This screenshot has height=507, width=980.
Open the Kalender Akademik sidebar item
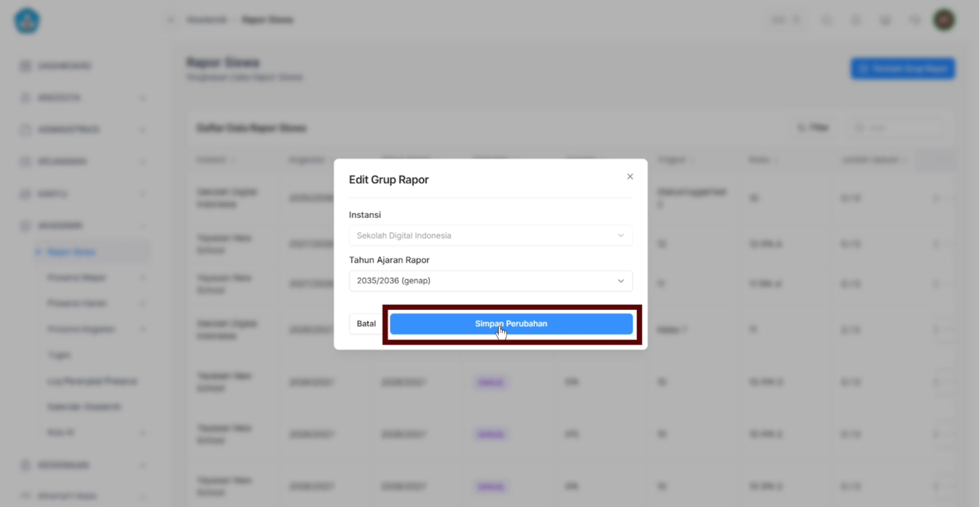coord(84,407)
